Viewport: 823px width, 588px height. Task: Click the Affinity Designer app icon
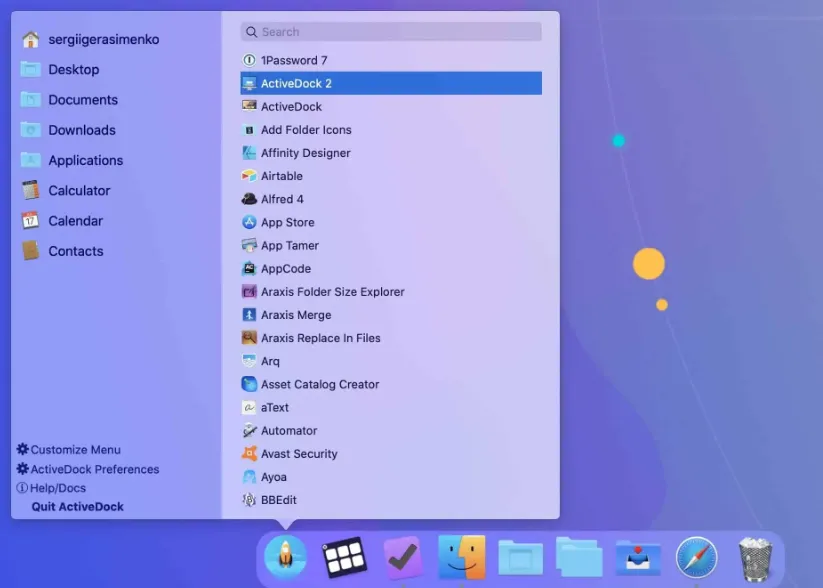(x=249, y=153)
